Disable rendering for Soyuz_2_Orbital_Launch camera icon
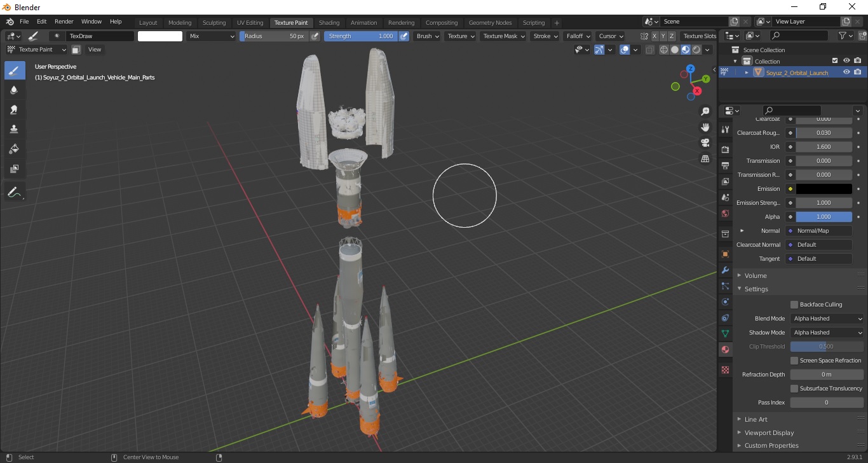868x463 pixels. [x=858, y=73]
